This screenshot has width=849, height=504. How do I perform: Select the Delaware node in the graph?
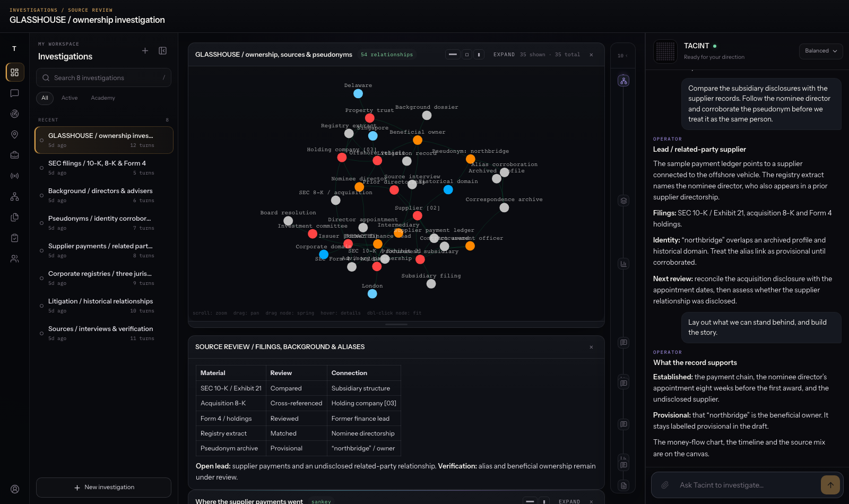[x=358, y=94]
